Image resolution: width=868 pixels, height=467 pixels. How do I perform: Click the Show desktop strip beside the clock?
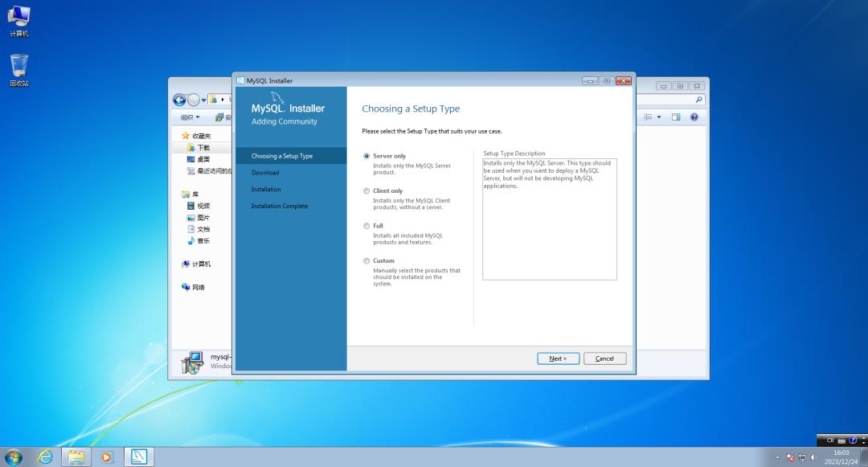tap(863, 457)
